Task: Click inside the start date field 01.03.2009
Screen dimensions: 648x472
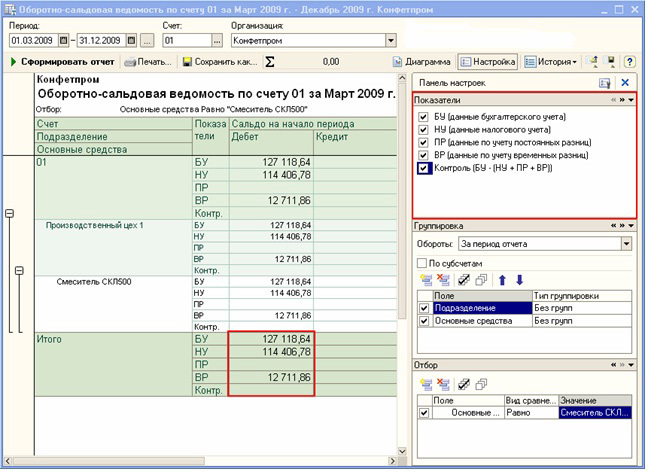Action: pos(34,41)
